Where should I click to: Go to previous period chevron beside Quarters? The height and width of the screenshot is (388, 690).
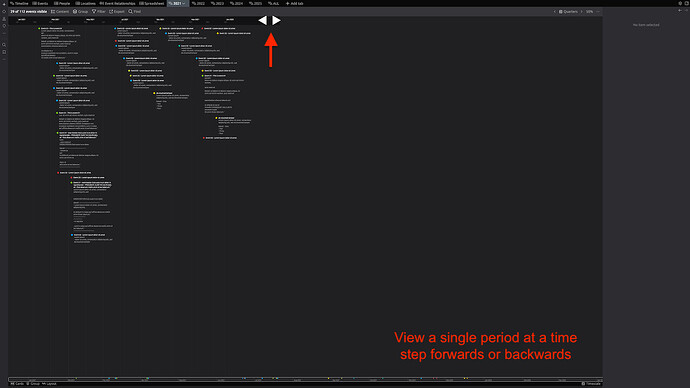click(554, 11)
